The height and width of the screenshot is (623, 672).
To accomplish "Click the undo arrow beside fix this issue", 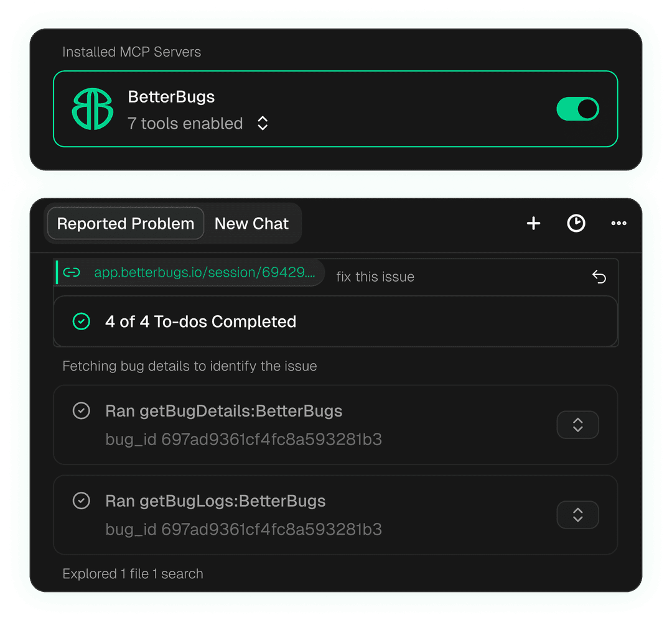I will pos(599,277).
